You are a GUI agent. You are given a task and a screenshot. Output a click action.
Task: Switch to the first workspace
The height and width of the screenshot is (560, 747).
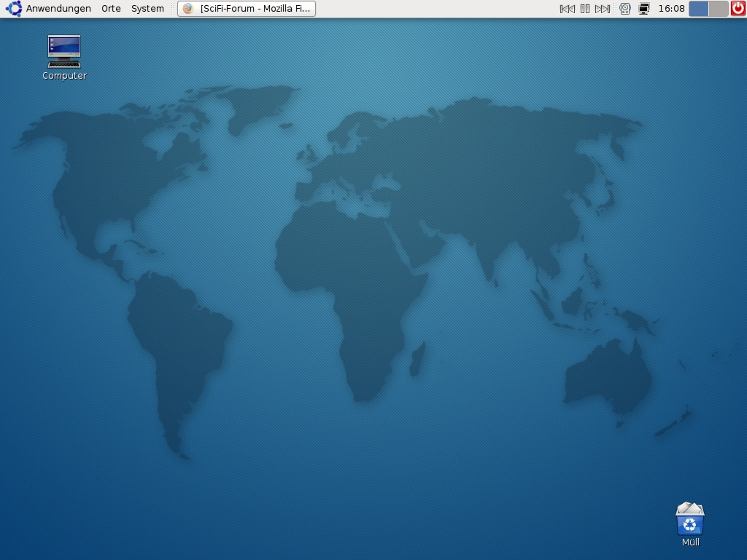click(x=699, y=9)
